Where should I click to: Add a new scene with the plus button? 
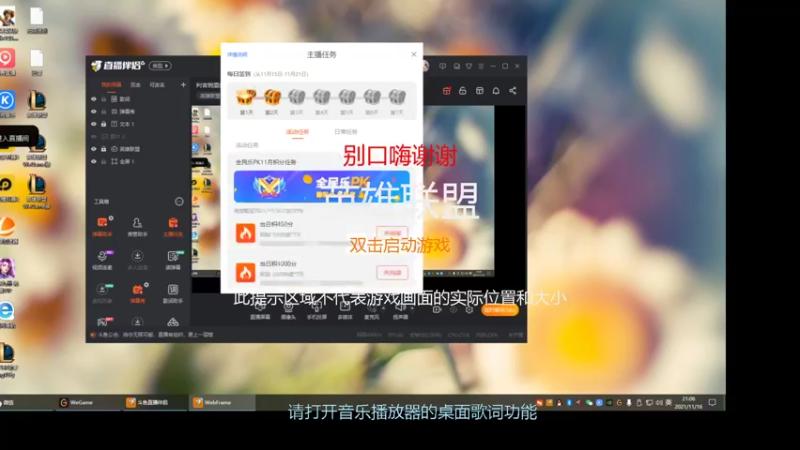(x=183, y=85)
